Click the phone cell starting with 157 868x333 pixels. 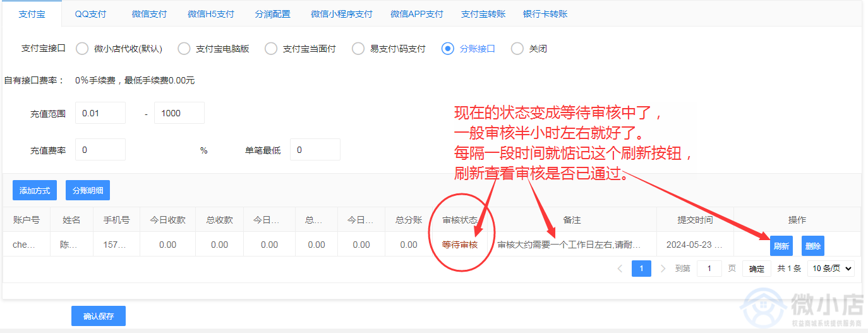(x=116, y=245)
